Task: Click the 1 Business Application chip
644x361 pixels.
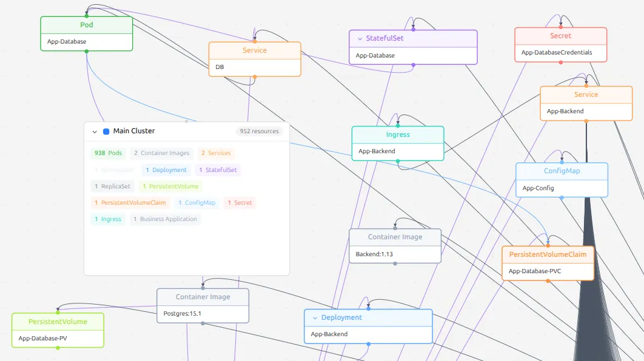Action: (166, 219)
